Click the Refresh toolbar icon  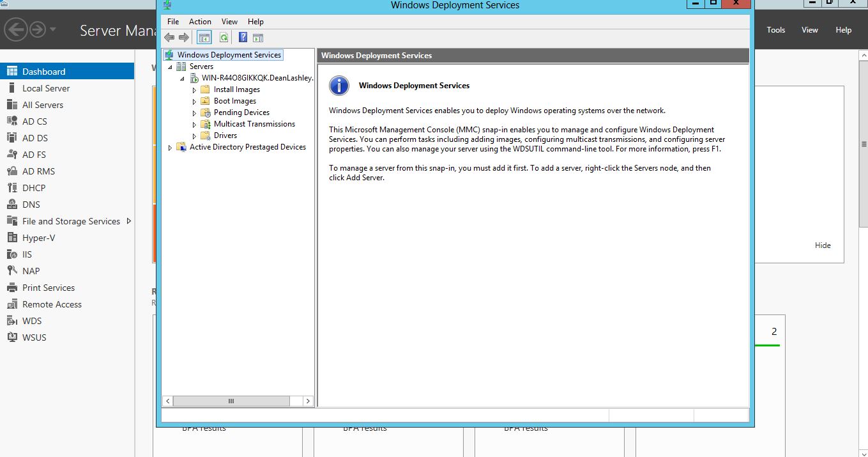click(224, 38)
